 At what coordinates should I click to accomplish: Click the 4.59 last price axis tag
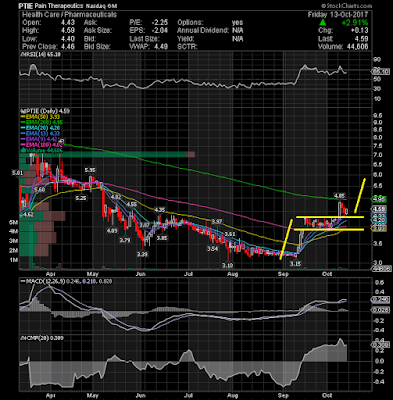point(379,209)
